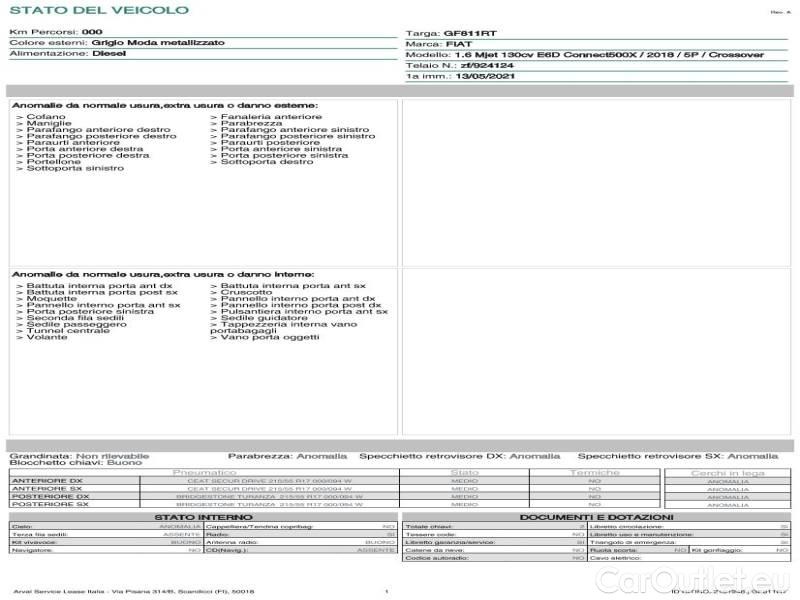Select the ANTERIORE DX tyre row
800x600 pixels.
coord(50,481)
